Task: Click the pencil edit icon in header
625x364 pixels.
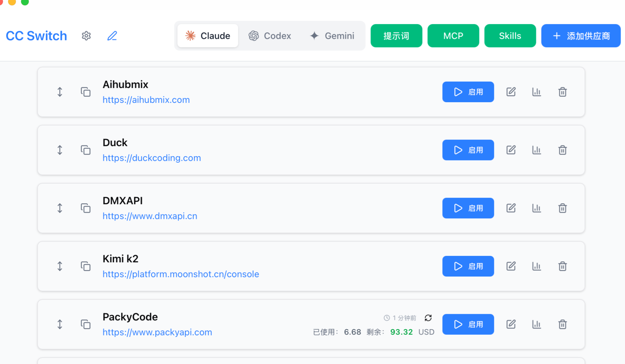Action: [112, 36]
